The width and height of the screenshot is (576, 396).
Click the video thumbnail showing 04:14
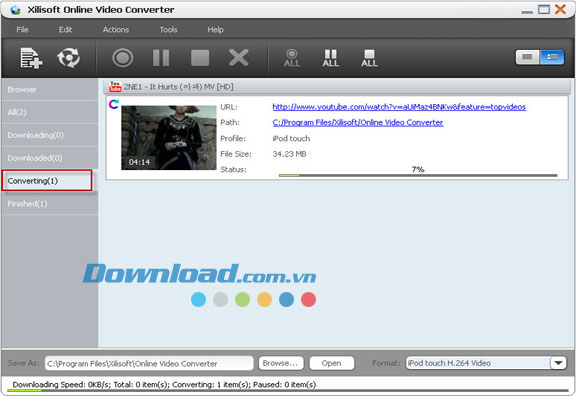(x=169, y=138)
